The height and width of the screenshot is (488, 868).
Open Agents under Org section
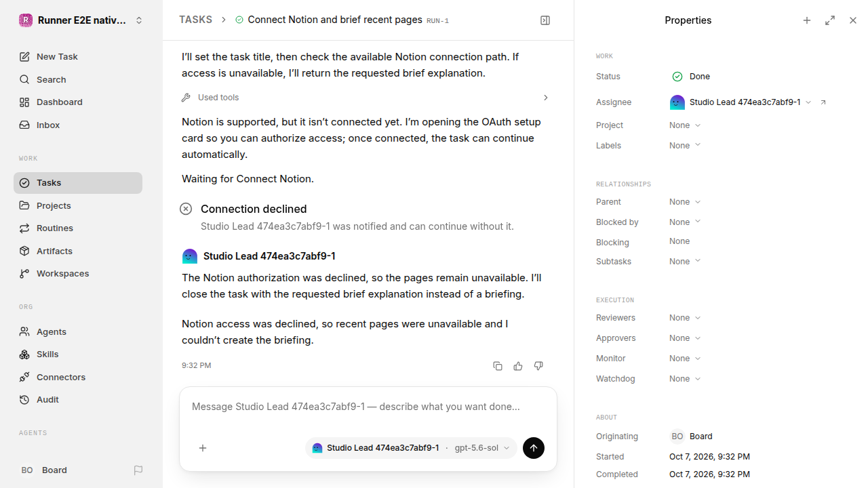point(78,331)
